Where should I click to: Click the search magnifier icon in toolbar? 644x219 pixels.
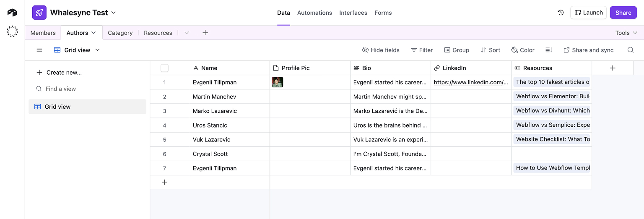pyautogui.click(x=630, y=50)
